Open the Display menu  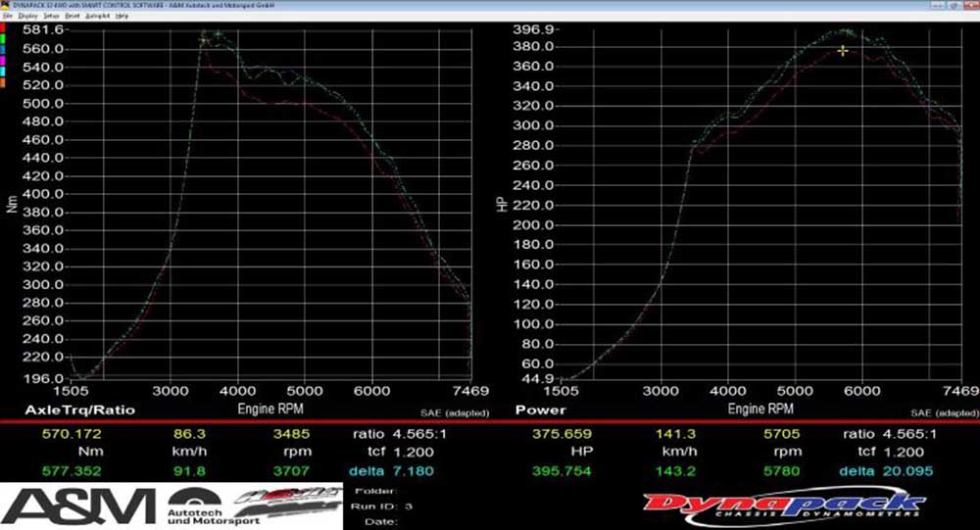point(25,17)
